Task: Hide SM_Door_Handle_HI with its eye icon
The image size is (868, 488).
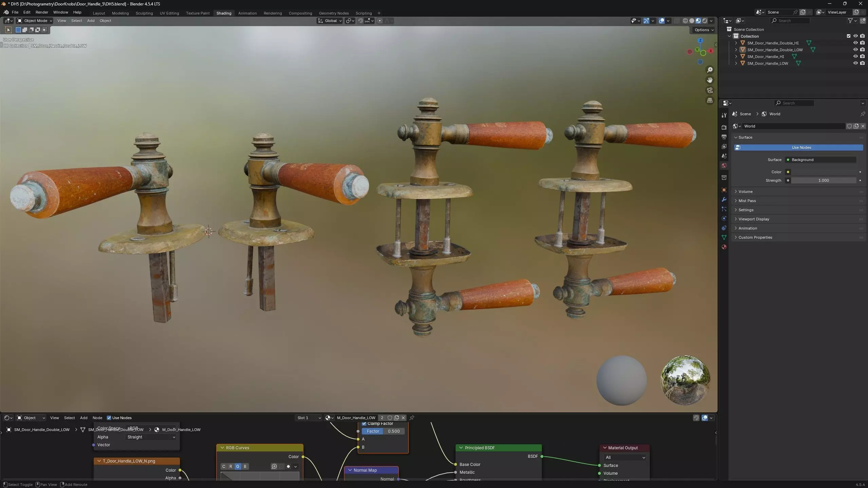Action: 855,56
